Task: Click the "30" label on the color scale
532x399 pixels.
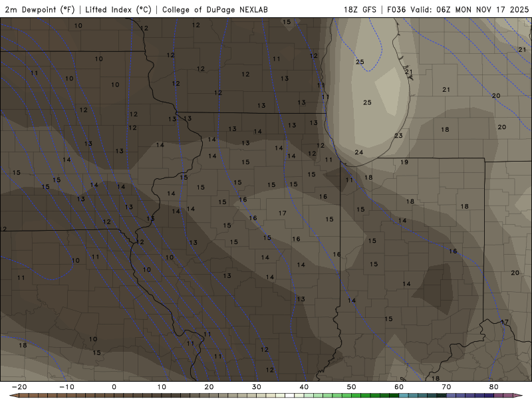Action: pyautogui.click(x=257, y=387)
